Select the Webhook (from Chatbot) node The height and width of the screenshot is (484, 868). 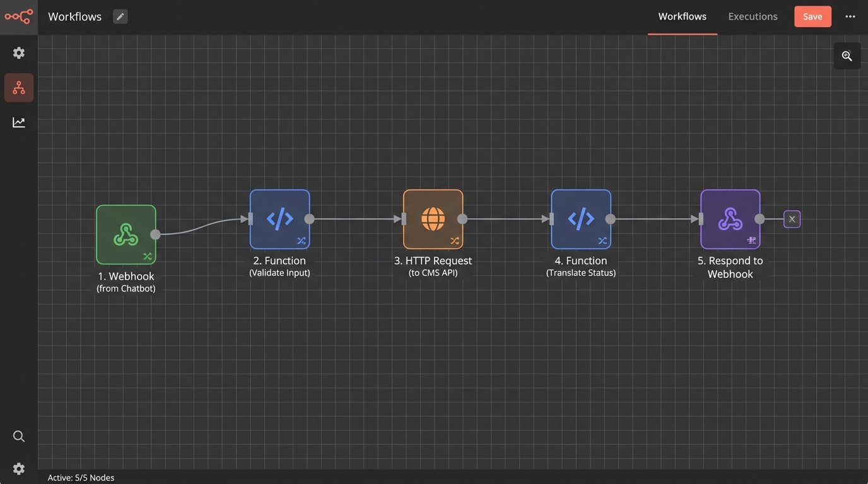(126, 234)
